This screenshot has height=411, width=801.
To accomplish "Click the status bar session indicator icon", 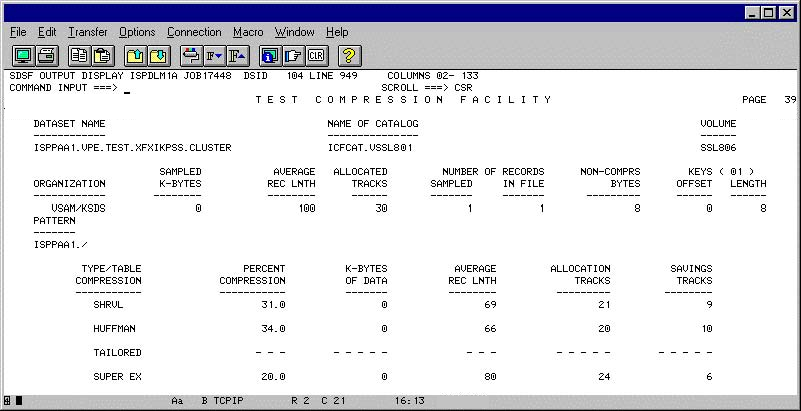I will click(x=8, y=401).
